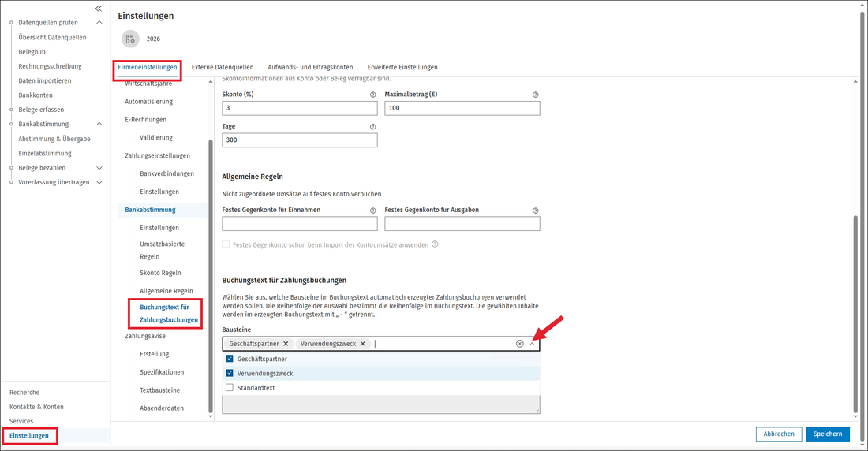The width and height of the screenshot is (868, 451).
Task: Uncheck Verwendungszweck option
Action: (229, 373)
